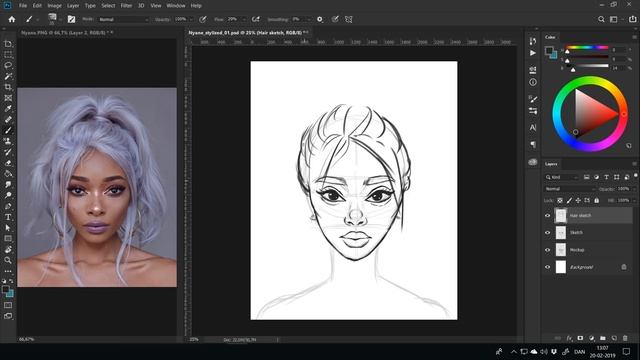This screenshot has height=360, width=640.
Task: Open the Filter menu
Action: [x=126, y=6]
